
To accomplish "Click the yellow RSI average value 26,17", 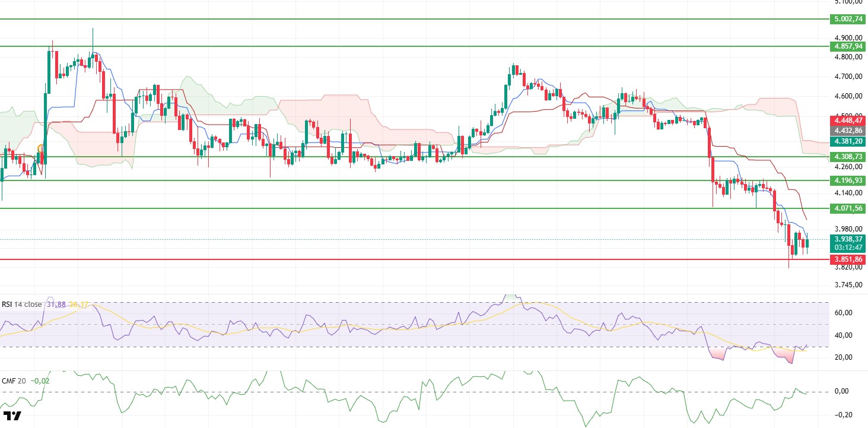I will [78, 305].
